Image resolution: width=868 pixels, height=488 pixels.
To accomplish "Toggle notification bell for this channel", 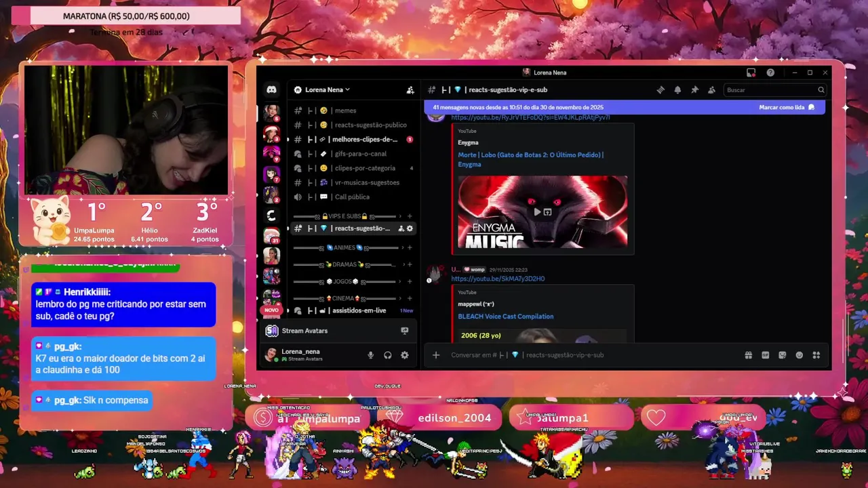I will pyautogui.click(x=677, y=89).
